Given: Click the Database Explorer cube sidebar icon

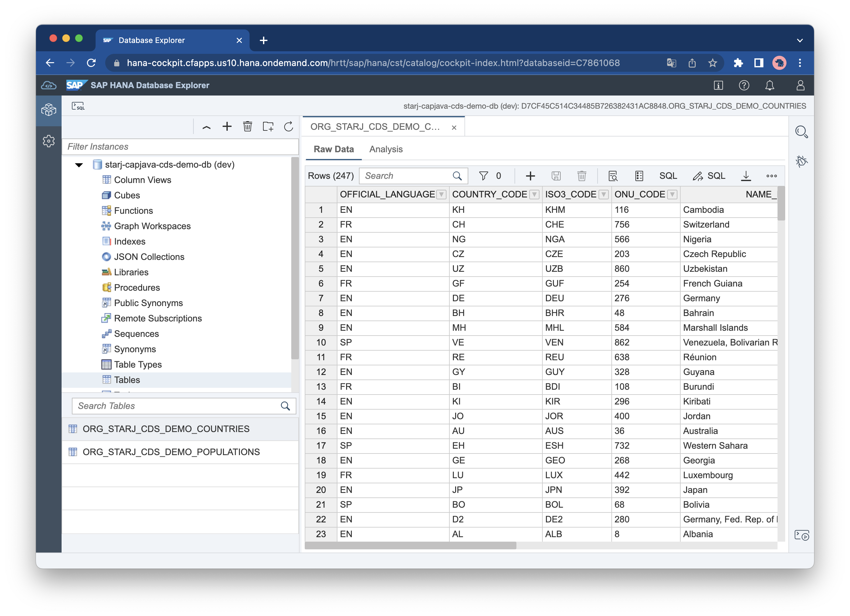Looking at the screenshot, I should tap(49, 110).
